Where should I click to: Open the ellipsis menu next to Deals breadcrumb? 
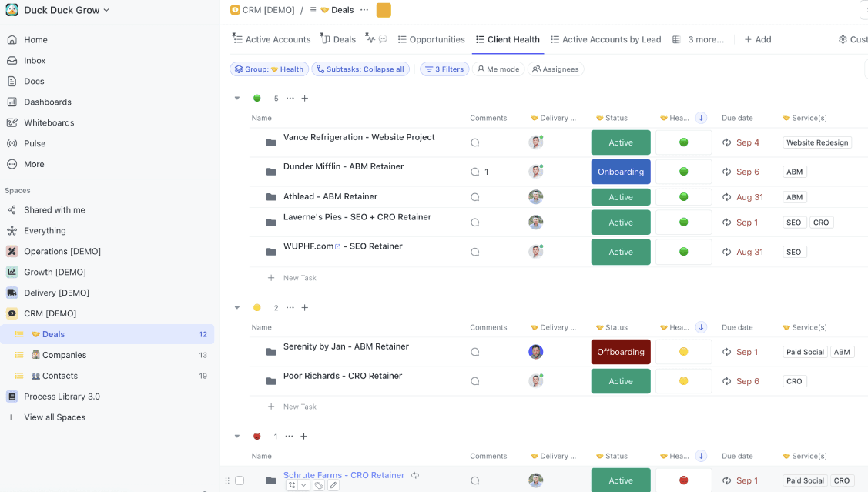coord(364,10)
